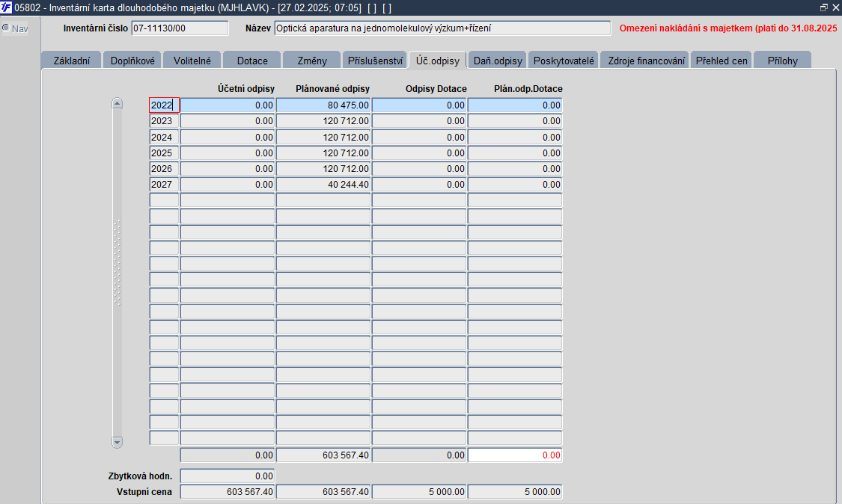The height and width of the screenshot is (504, 842).
Task: Click the Odpisy Dotace column header
Action: tap(436, 88)
